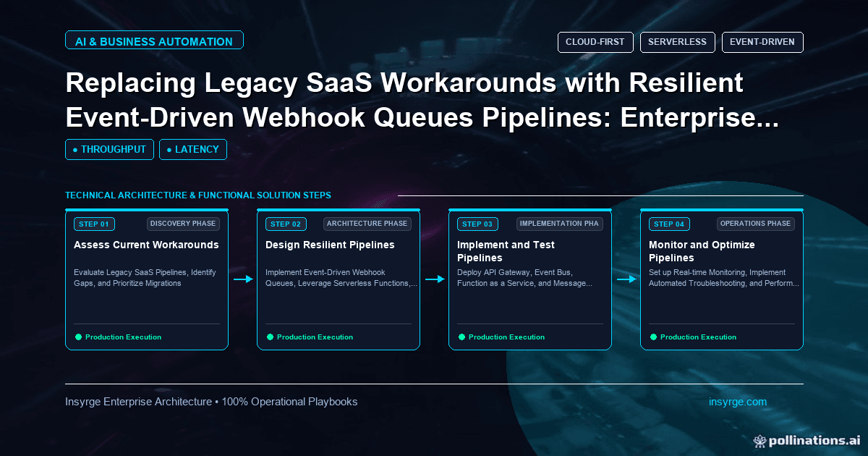Image resolution: width=868 pixels, height=456 pixels.
Task: Click the 'Evaluate Legacy SaaS Pipelines' description text
Action: [x=145, y=278]
